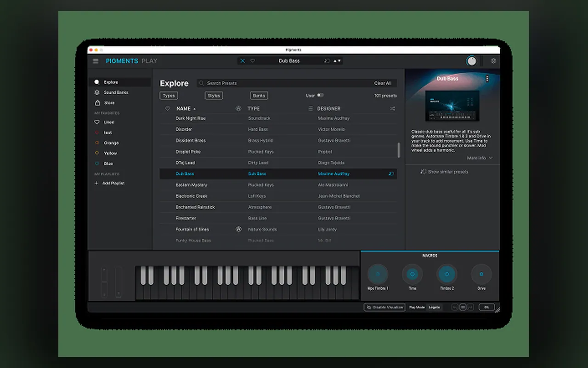Step presets with the up/down arrows
The image size is (588, 368).
coord(337,61)
